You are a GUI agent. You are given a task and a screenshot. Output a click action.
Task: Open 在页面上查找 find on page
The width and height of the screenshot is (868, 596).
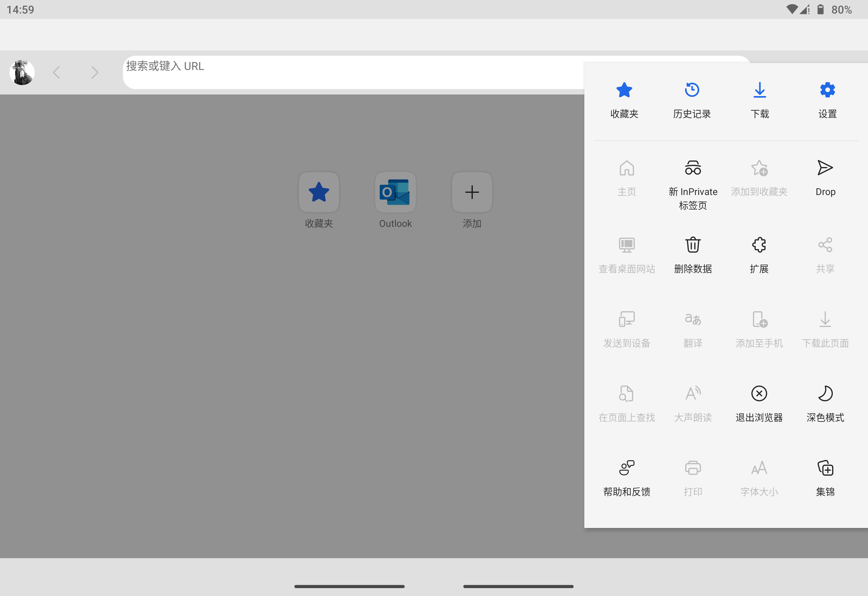coord(627,404)
